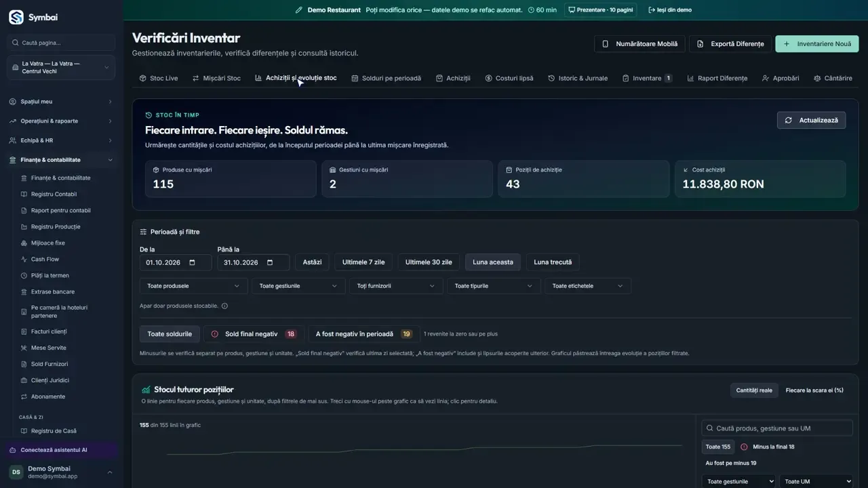Open Toate UM dropdown
The image size is (868, 488).
[816, 481]
